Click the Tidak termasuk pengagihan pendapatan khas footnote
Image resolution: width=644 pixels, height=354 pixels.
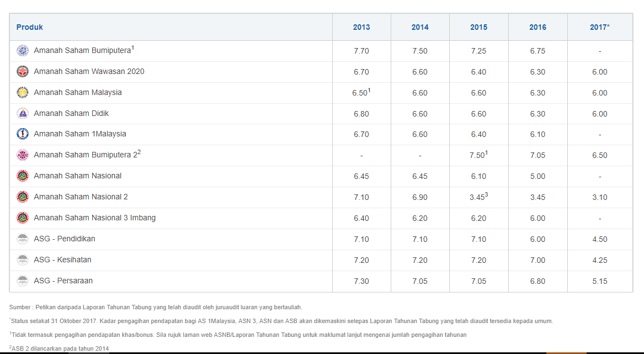tap(238, 335)
